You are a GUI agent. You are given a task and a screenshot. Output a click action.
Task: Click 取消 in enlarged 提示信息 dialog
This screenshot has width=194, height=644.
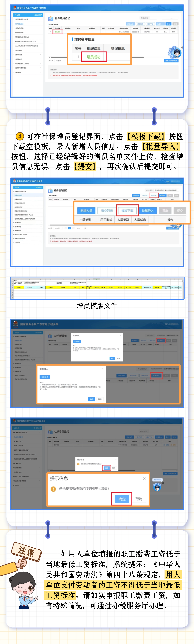point(139,499)
